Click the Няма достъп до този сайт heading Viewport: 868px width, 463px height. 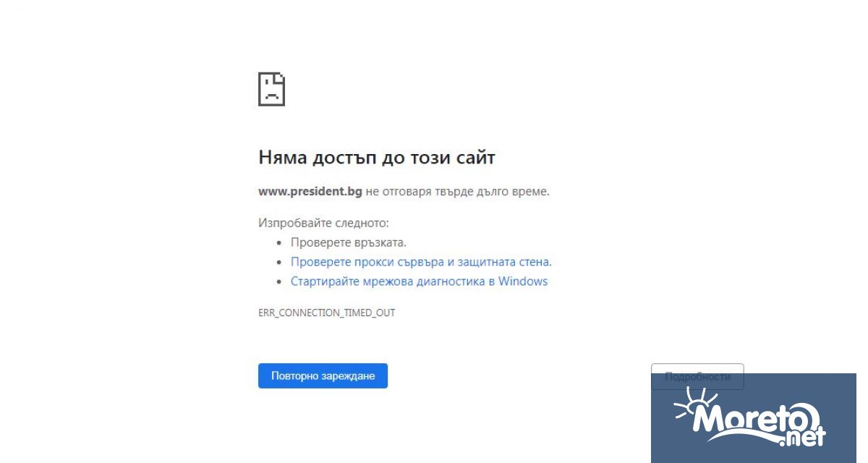[376, 158]
